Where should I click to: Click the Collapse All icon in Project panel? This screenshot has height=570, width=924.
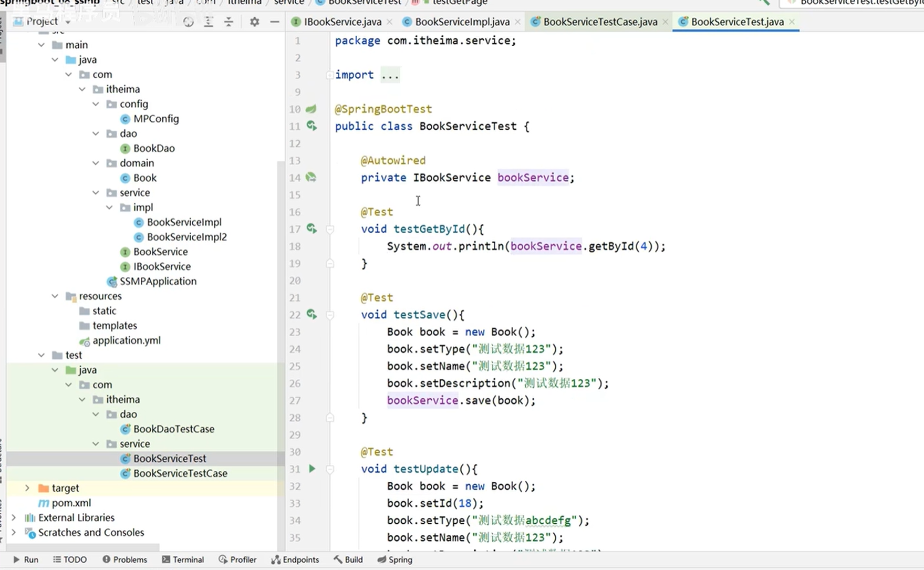pos(229,22)
